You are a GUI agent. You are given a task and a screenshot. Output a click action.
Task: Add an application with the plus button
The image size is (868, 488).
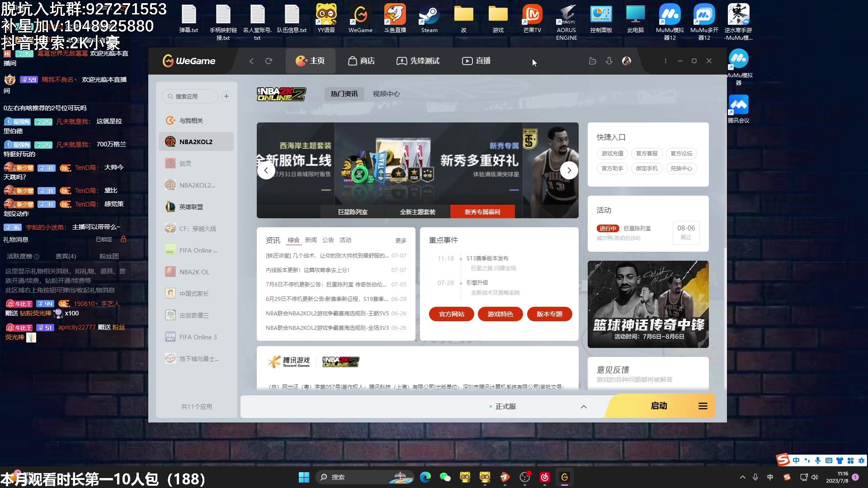226,96
